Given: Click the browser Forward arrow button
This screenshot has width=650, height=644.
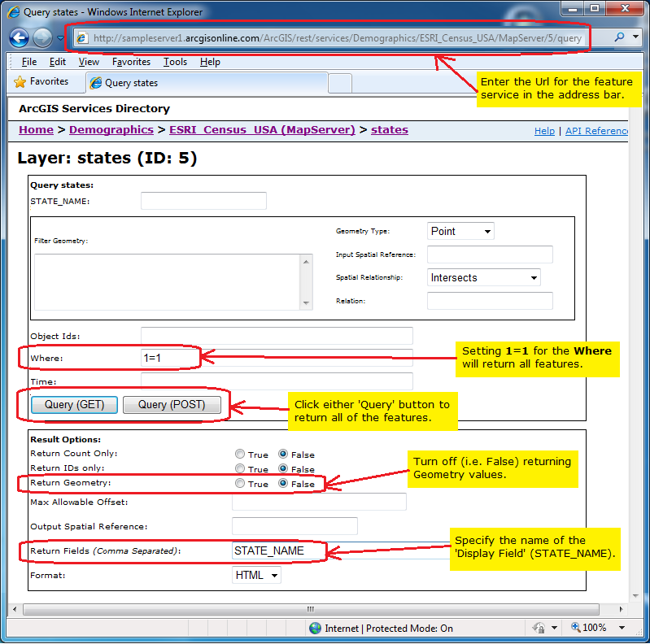Looking at the screenshot, I should [42, 37].
